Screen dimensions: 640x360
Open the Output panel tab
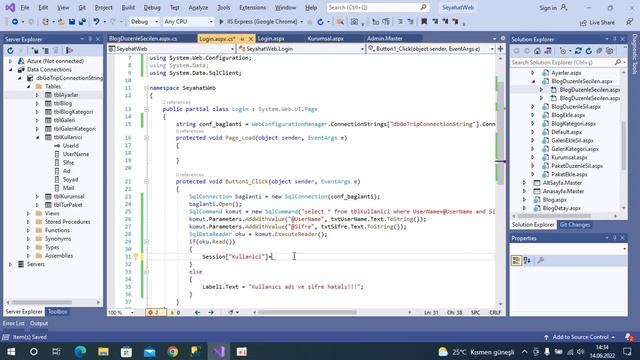(39, 323)
